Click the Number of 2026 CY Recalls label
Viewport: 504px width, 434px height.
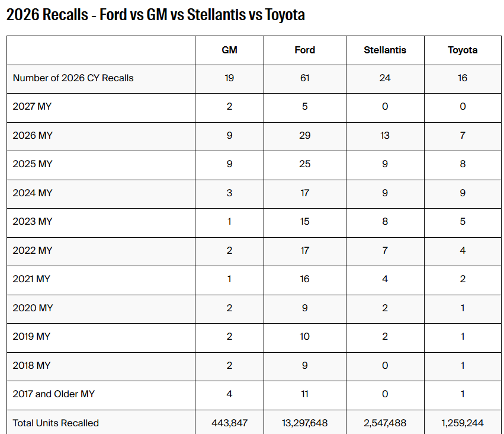[73, 78]
